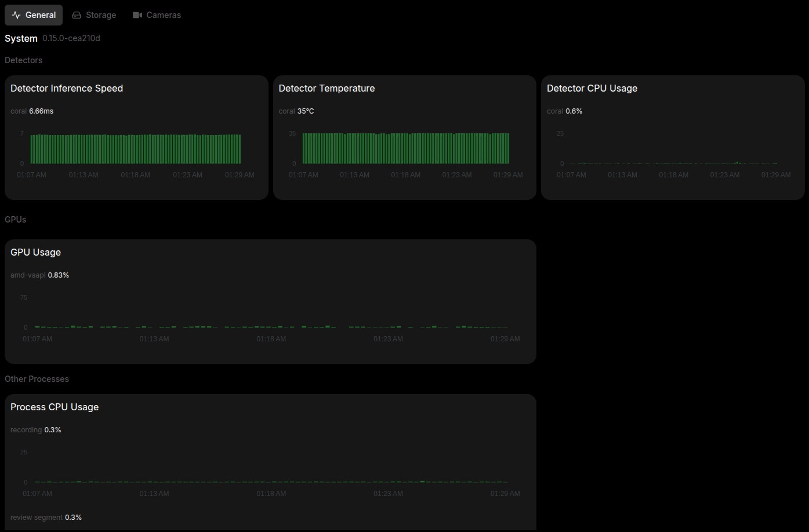Select the Detector CPU Usage card title
This screenshot has height=532, width=809.
click(x=592, y=88)
